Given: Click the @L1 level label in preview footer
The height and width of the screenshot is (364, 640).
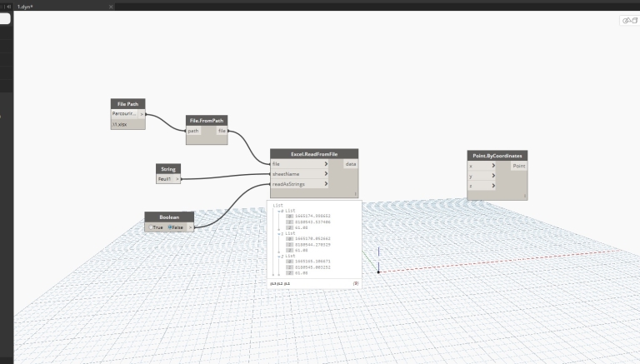Looking at the screenshot, I should point(287,283).
